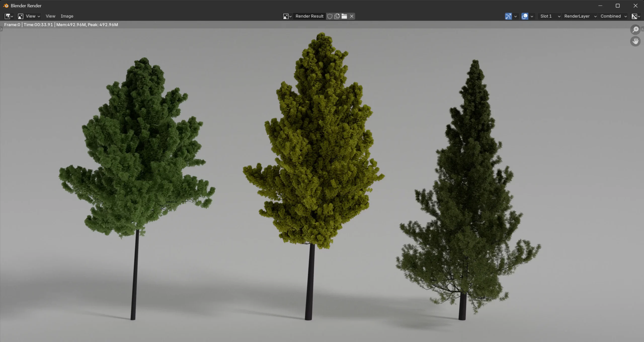644x342 pixels.
Task: Click the pan hand gizmo
Action: pyautogui.click(x=635, y=41)
